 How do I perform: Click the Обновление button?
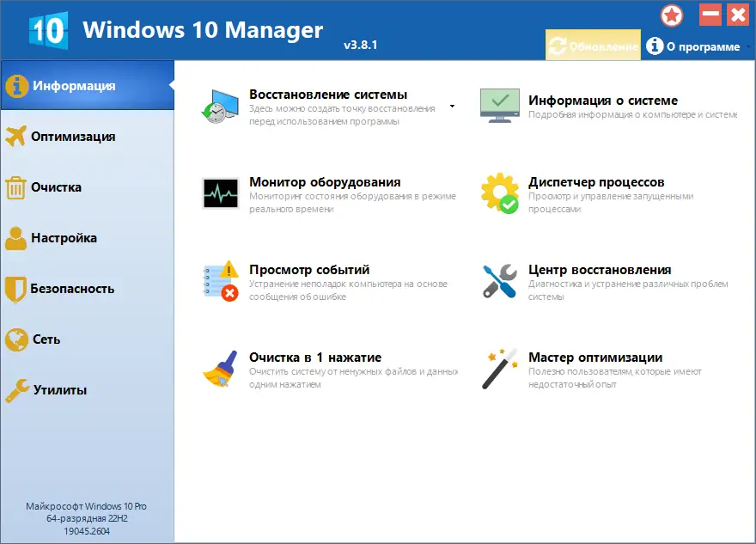pyautogui.click(x=593, y=45)
